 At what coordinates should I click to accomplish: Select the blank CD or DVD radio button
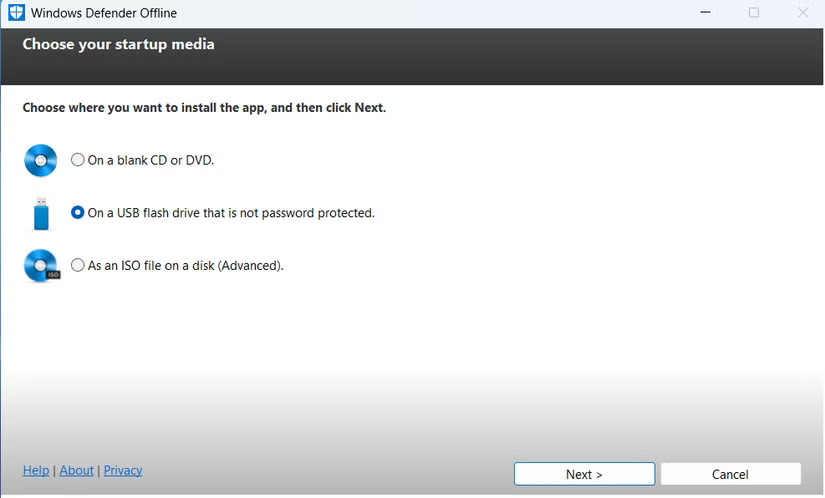tap(78, 160)
